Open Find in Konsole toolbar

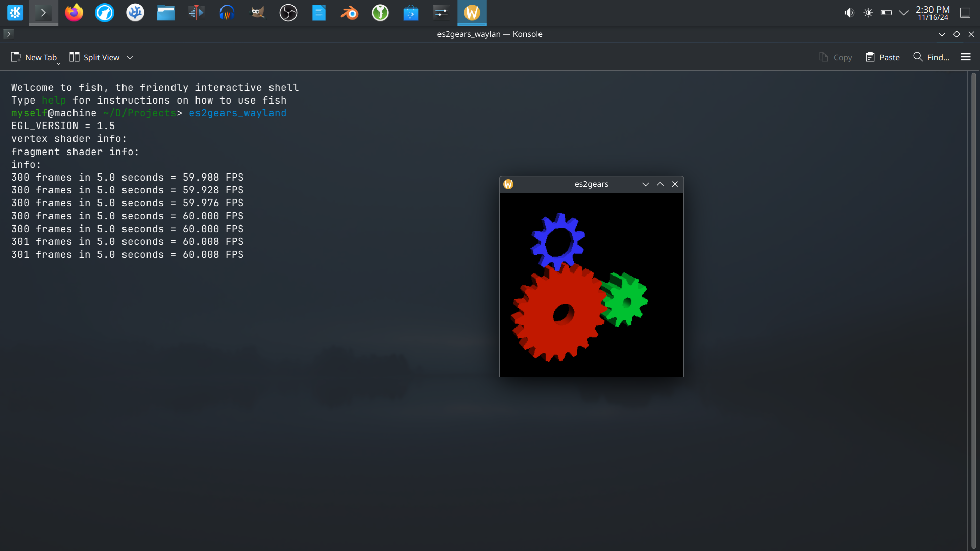click(931, 57)
